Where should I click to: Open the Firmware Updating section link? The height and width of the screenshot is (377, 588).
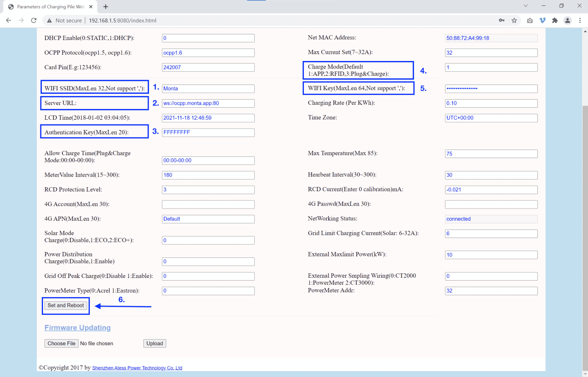coord(77,328)
